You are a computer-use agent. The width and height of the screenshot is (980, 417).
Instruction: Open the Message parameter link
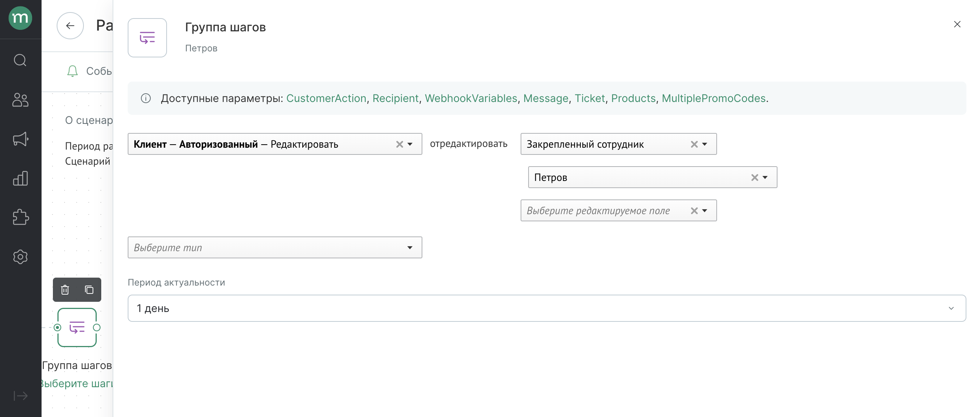(546, 99)
